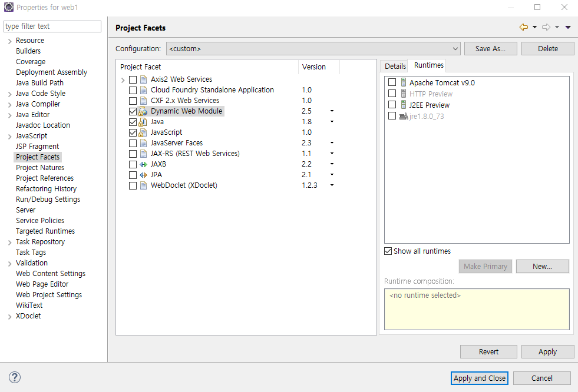Open the Java version dropdown arrow

332,122
